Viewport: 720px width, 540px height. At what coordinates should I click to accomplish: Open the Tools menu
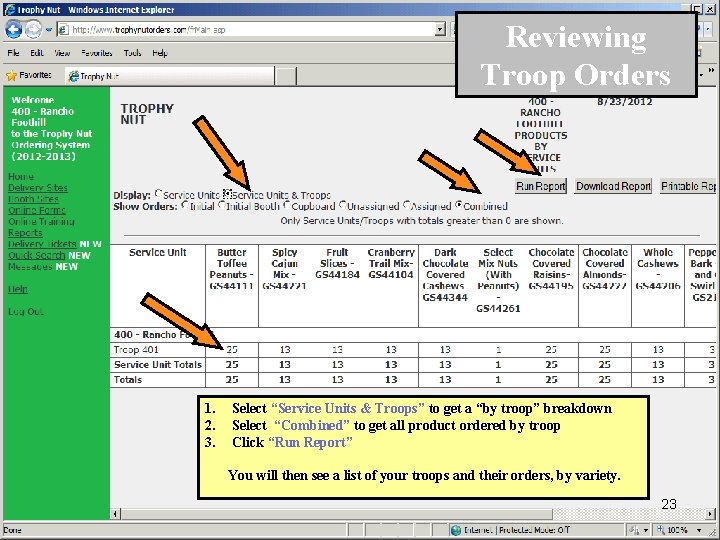tap(132, 53)
